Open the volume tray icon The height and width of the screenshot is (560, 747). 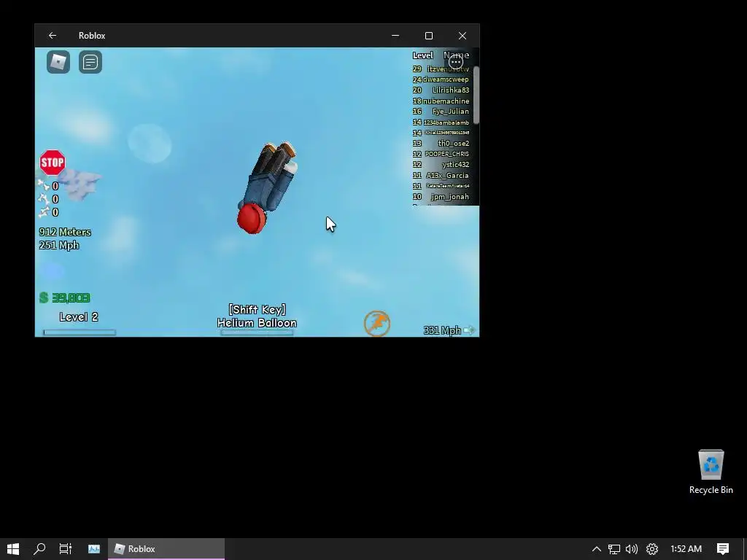(632, 549)
